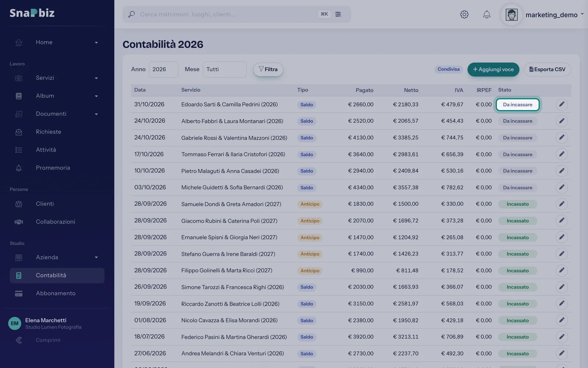Open the settings gear icon

464,14
